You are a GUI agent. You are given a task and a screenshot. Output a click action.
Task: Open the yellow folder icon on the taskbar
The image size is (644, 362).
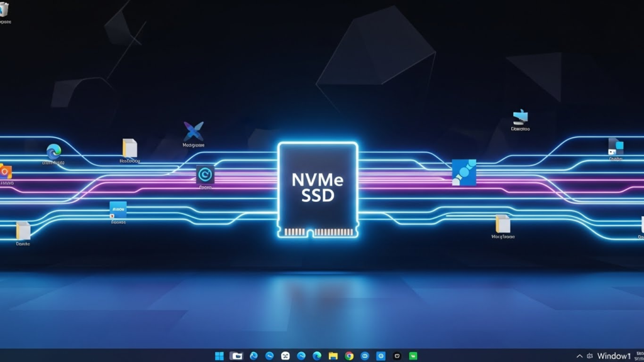coord(333,355)
